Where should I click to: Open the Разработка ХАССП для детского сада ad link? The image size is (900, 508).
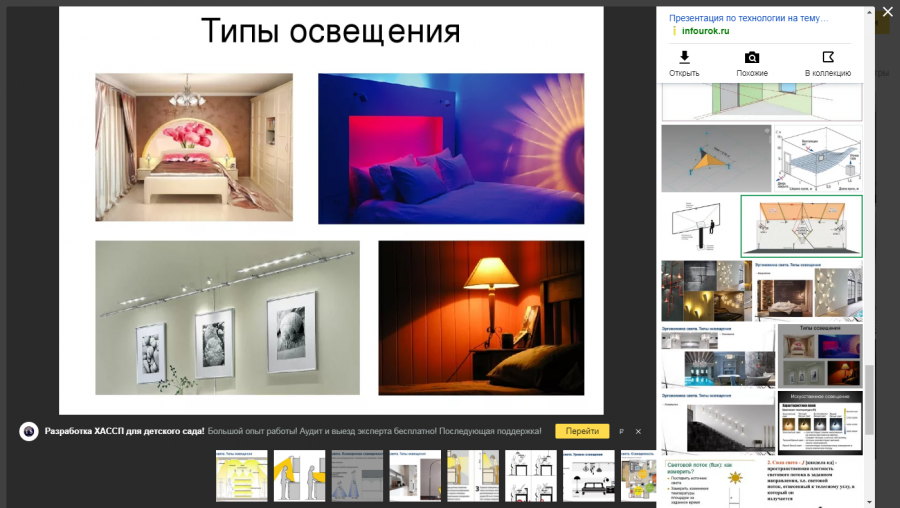125,431
